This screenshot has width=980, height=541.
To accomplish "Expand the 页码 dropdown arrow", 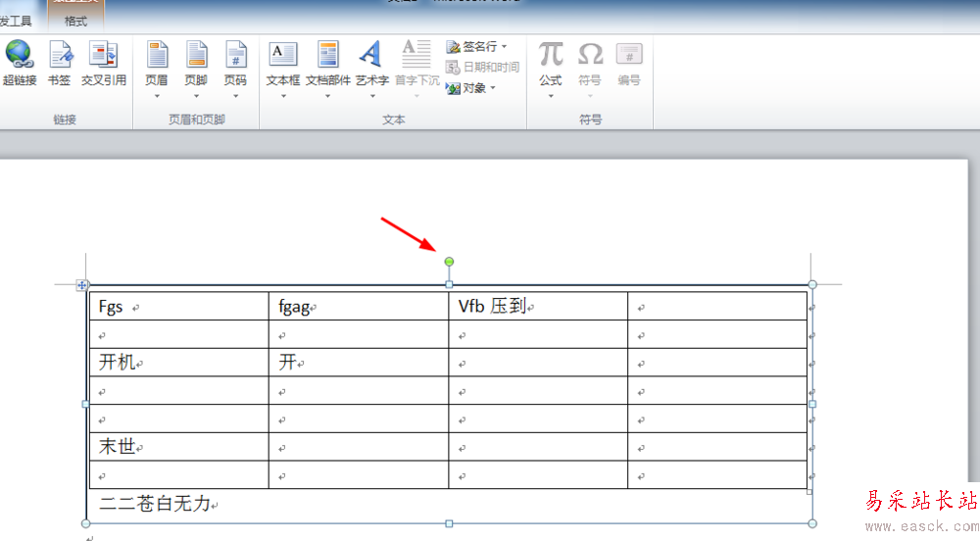I will pyautogui.click(x=235, y=96).
